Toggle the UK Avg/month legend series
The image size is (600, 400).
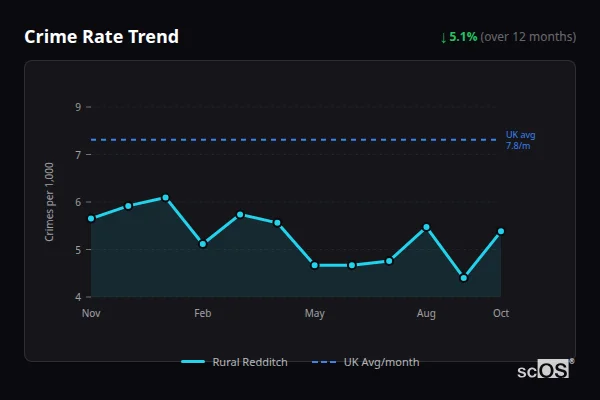pyautogui.click(x=381, y=362)
